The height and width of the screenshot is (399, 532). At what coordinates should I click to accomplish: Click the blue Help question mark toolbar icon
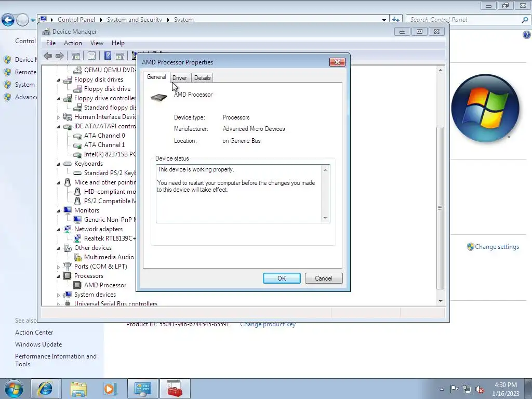click(x=108, y=56)
